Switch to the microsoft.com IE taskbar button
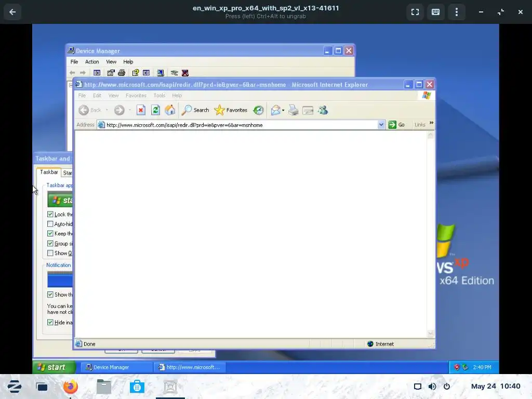The width and height of the screenshot is (532, 399). point(190,367)
